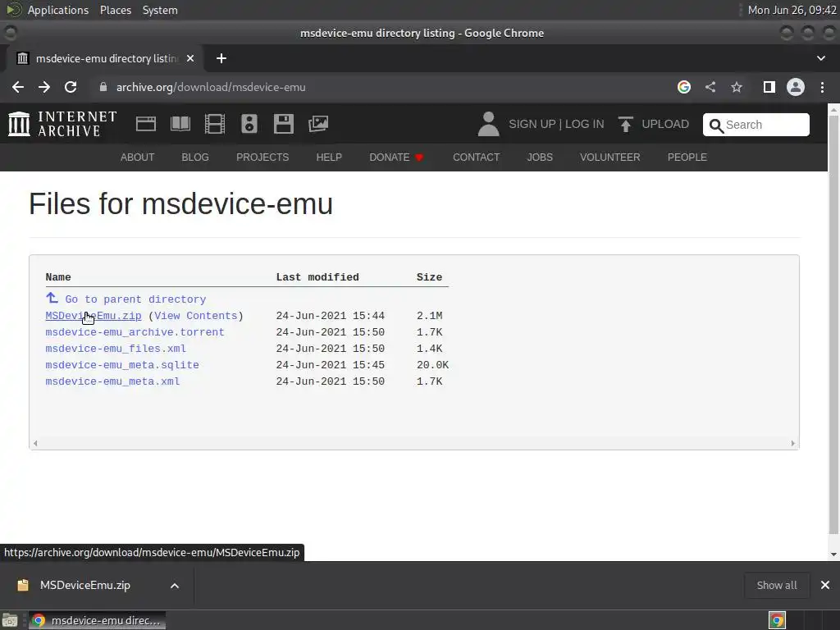Open msdevice-emu_meta.sqlite link

pos(122,365)
